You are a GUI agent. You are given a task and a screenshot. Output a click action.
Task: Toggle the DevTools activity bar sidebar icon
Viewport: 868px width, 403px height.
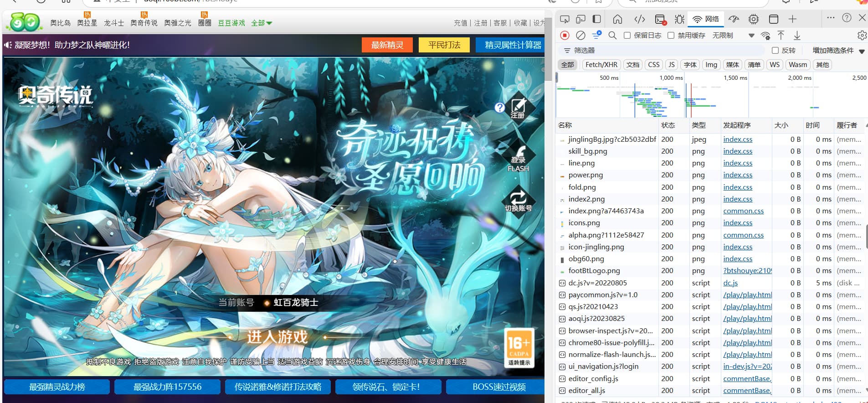point(596,19)
